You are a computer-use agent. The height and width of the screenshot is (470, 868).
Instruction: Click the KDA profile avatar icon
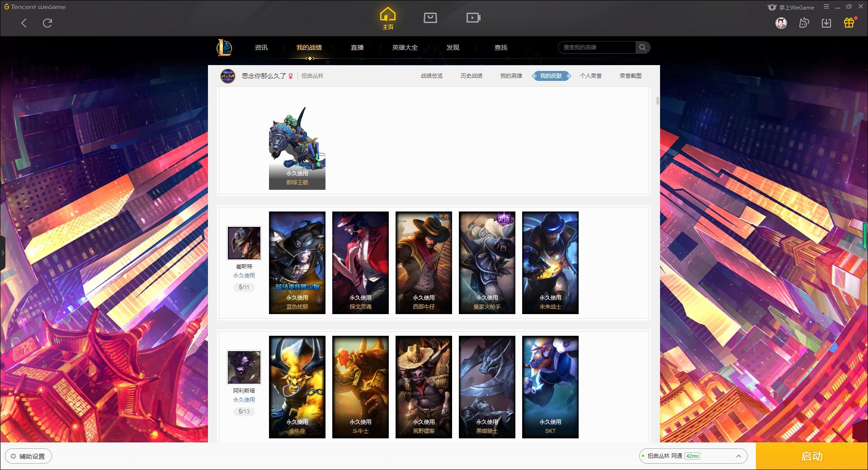[x=228, y=76]
